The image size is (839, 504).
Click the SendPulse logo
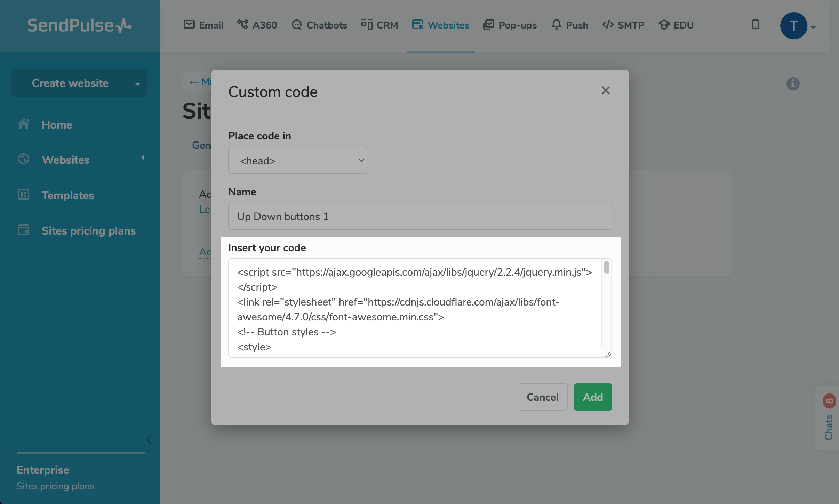(79, 25)
